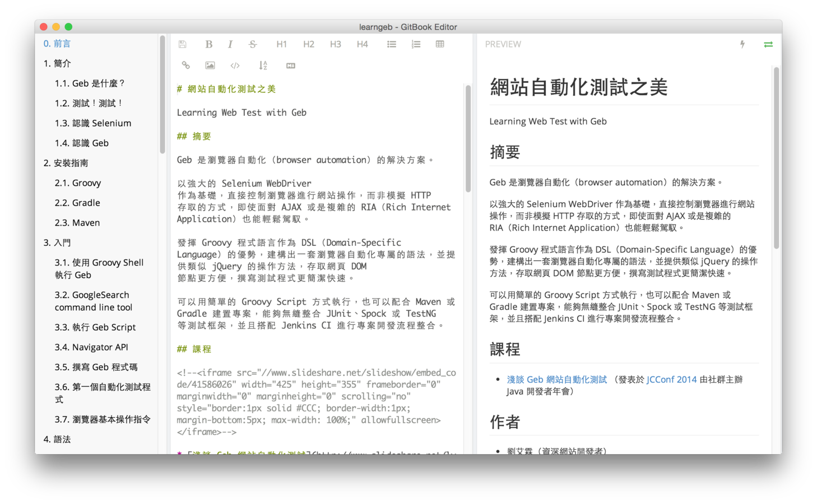Click the Save icon in editor toolbar
This screenshot has width=817, height=504.
tap(182, 44)
